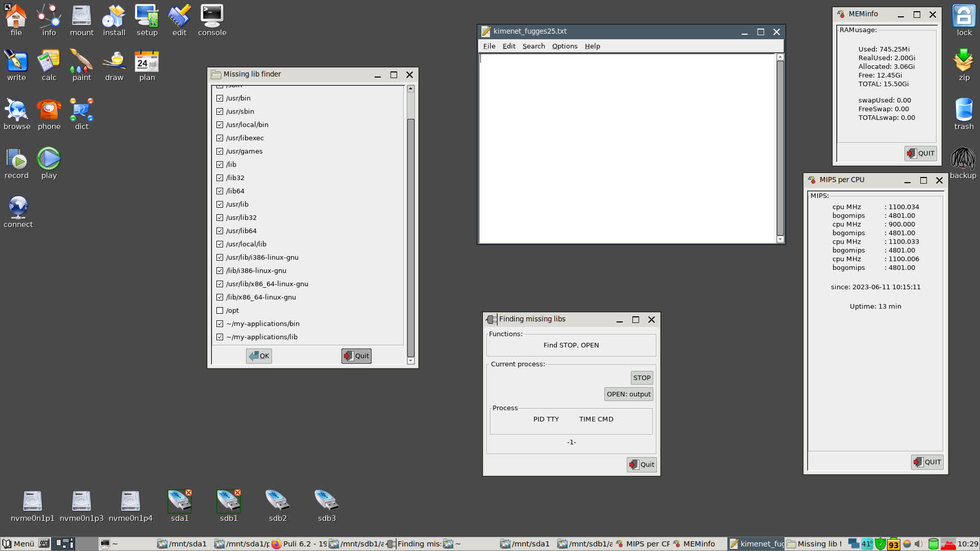
Task: Launch the backup desktop icon
Action: [x=963, y=163]
